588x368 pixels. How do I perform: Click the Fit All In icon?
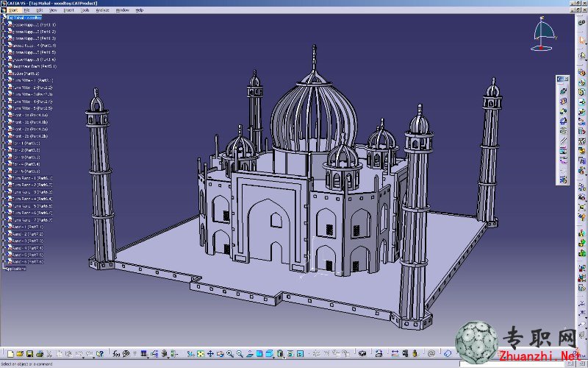point(201,354)
